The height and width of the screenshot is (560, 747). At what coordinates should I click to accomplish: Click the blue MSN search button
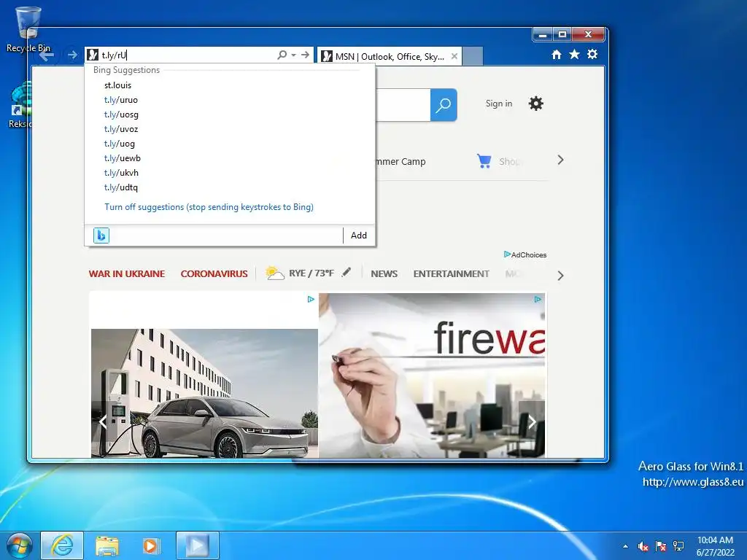[444, 105]
